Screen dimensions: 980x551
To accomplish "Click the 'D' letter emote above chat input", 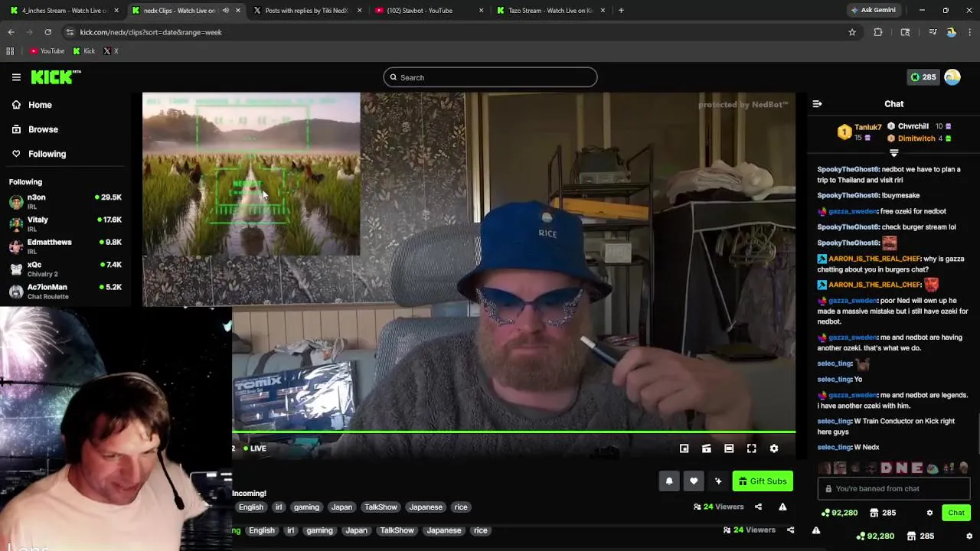I will [x=887, y=468].
